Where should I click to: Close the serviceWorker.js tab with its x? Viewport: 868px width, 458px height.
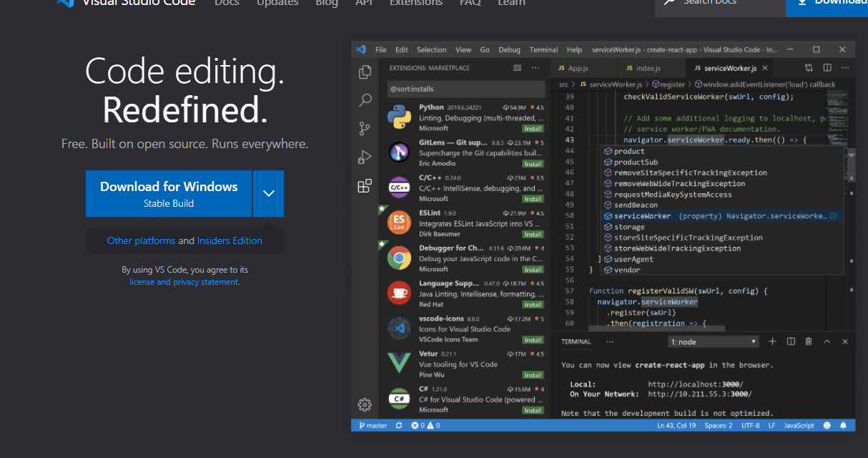point(765,68)
